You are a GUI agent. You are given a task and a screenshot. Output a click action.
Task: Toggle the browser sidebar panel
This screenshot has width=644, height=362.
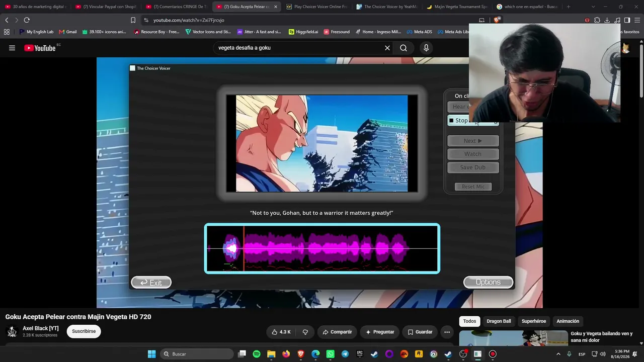(627, 20)
